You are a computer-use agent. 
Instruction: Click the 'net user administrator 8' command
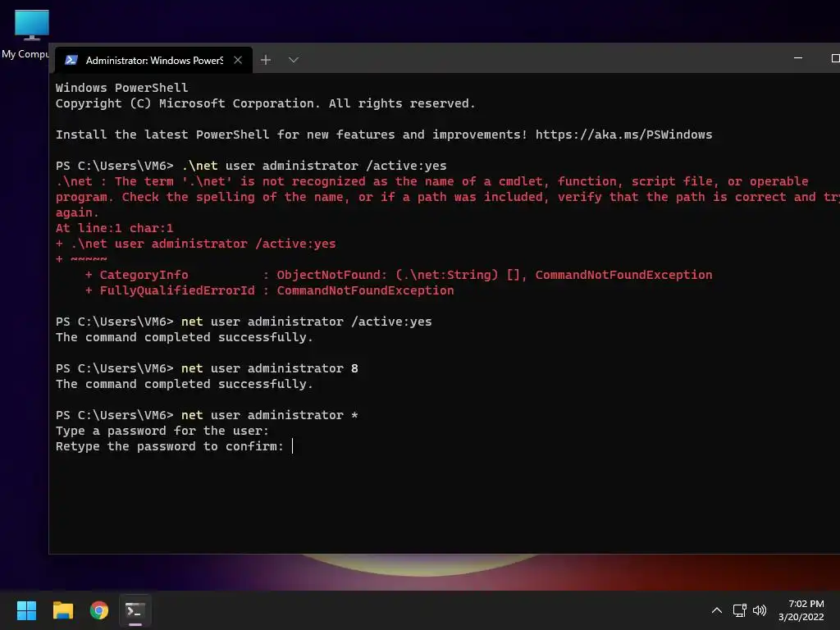tap(269, 368)
